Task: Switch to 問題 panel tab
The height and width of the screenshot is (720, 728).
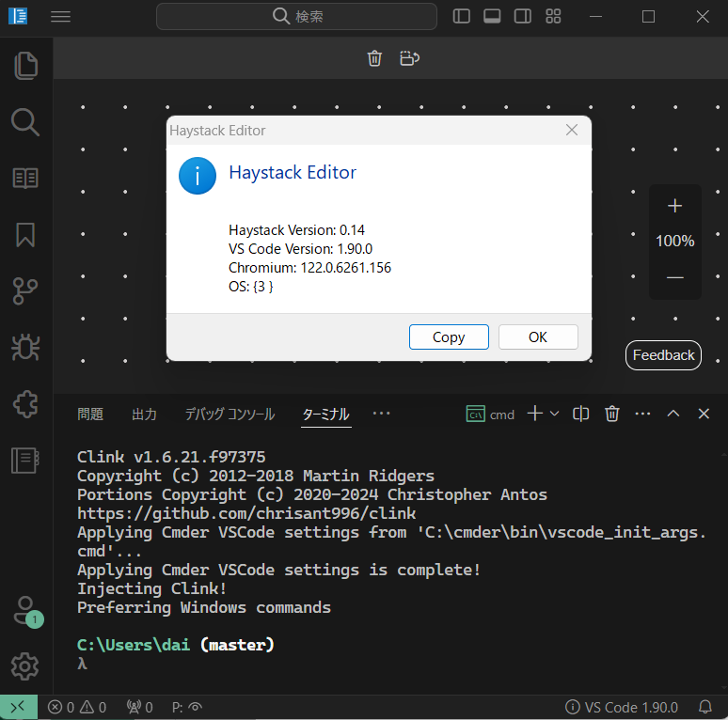Action: [x=90, y=414]
